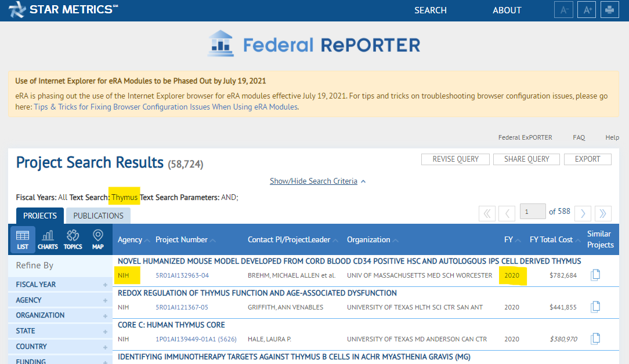This screenshot has width=629, height=364.
Task: Click the $441,855 total cost value
Action: point(563,307)
